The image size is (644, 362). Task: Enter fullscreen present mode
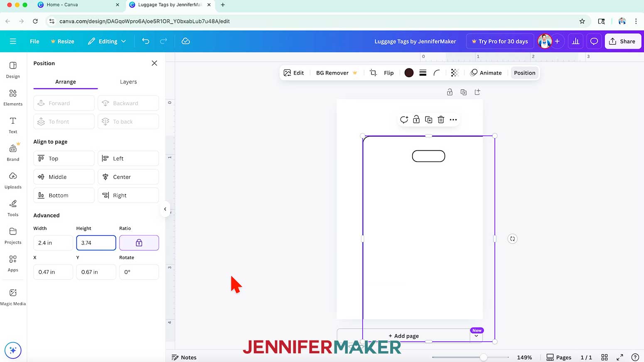coord(620,357)
